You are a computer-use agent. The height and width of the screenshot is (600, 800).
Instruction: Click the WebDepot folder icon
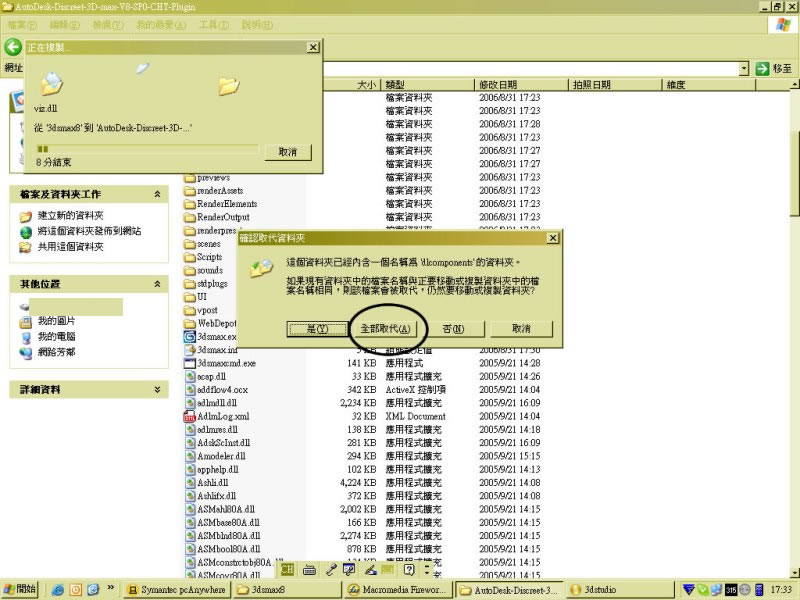190,323
